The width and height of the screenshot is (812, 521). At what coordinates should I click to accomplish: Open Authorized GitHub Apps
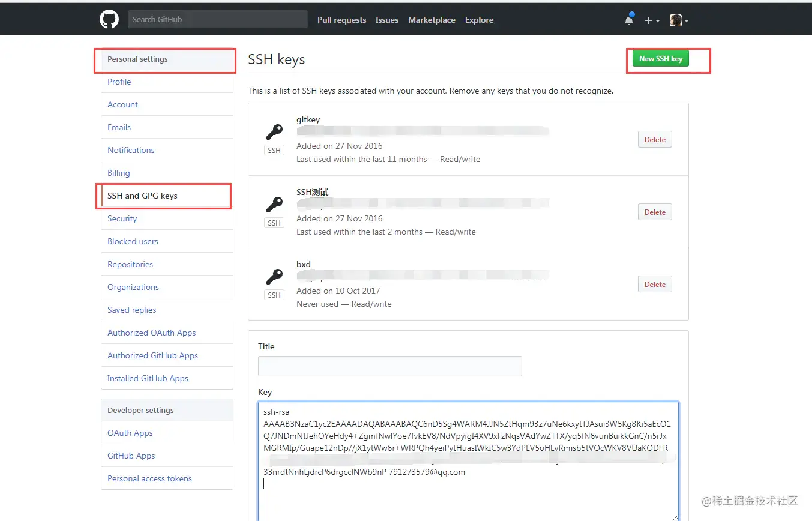click(x=167, y=355)
